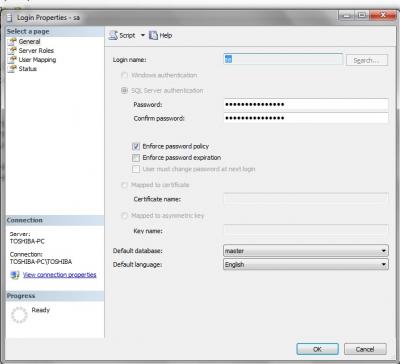Click the Cancel button
400x364 pixels.
pos(365,349)
